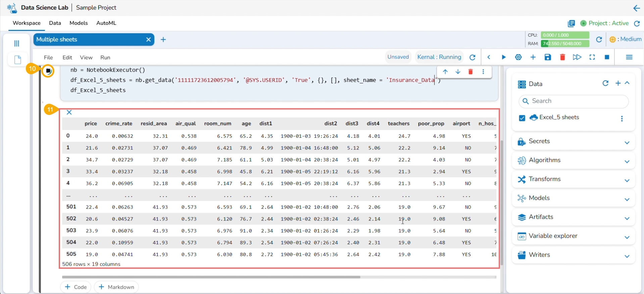This screenshot has width=644, height=294.
Task: Expand the Algorithms section
Action: pyautogui.click(x=627, y=162)
